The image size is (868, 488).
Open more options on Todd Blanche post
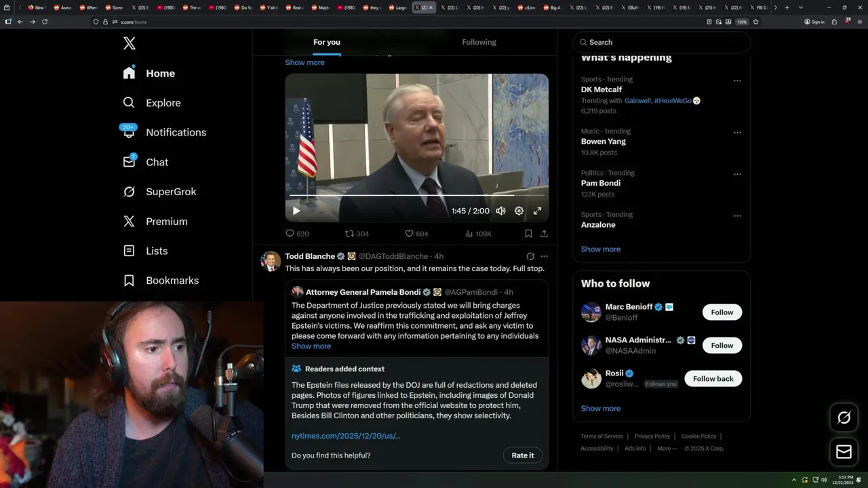pos(544,256)
